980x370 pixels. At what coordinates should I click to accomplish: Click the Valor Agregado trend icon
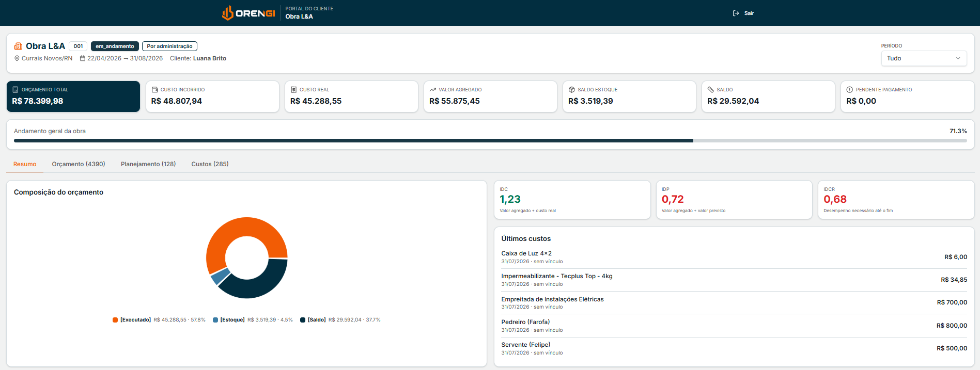[x=433, y=89]
